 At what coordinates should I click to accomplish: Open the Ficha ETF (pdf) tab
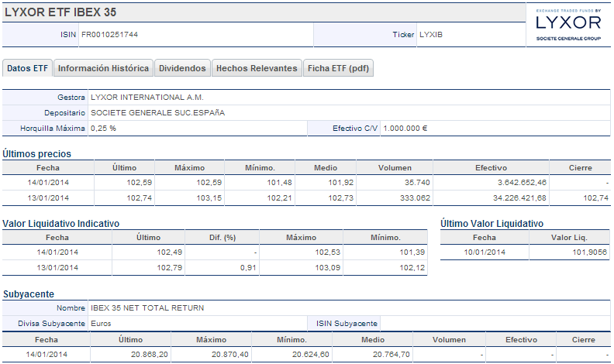[338, 68]
